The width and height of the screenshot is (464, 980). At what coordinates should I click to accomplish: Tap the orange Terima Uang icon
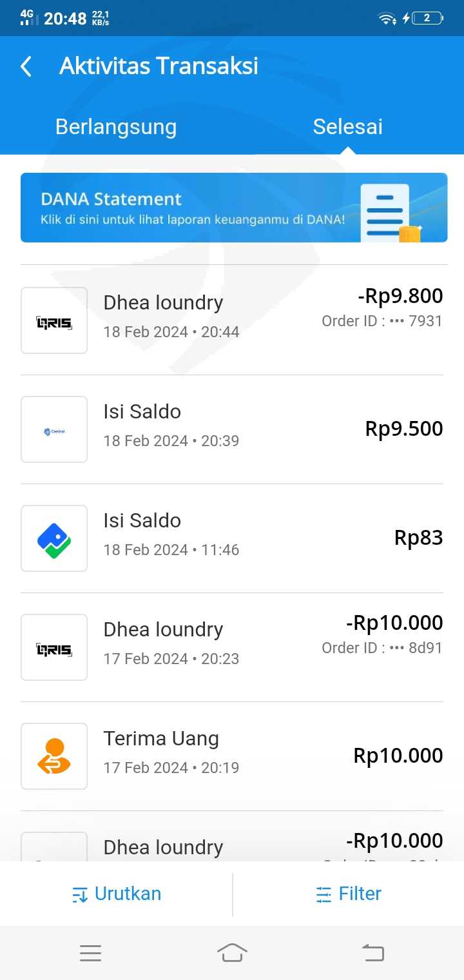point(54,756)
